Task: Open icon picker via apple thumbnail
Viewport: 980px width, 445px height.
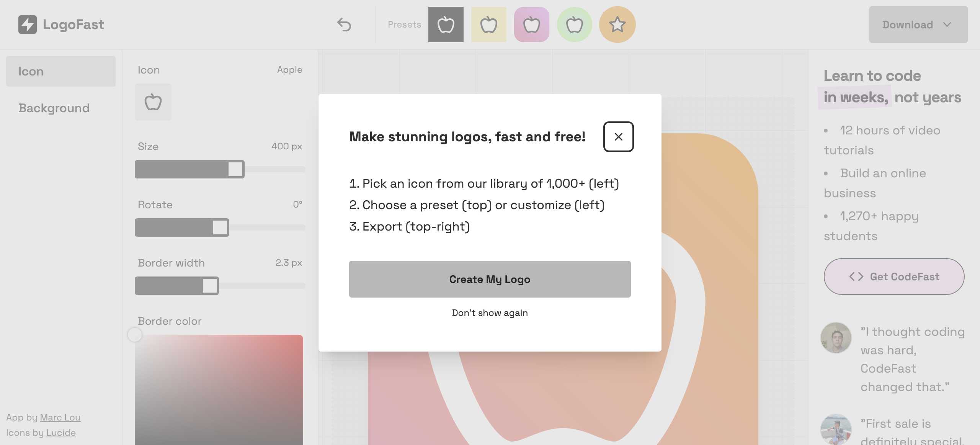Action: click(x=153, y=102)
